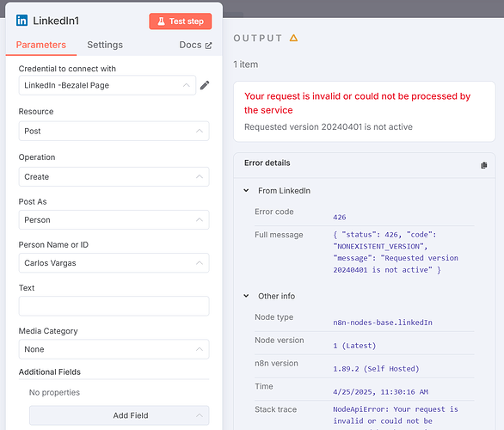Open the credential dropdown LinkedIn -Bezalel Page
Screen dimensions: 504x430
pyautogui.click(x=108, y=85)
